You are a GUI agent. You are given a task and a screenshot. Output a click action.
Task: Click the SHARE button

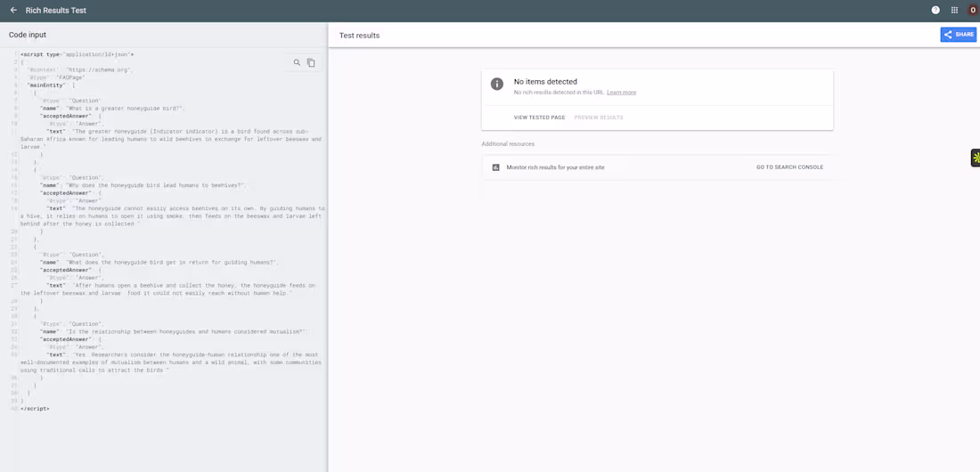pos(958,35)
